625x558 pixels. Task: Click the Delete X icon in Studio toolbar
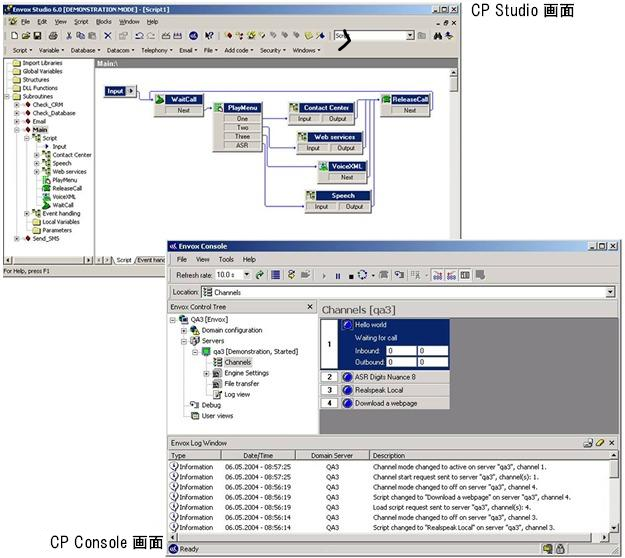pos(108,35)
